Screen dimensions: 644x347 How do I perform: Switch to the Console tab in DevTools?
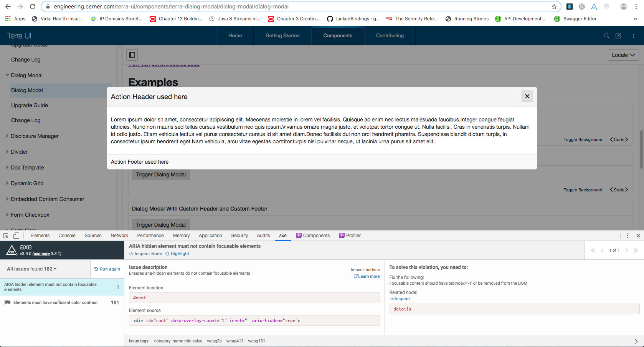[x=67, y=235]
